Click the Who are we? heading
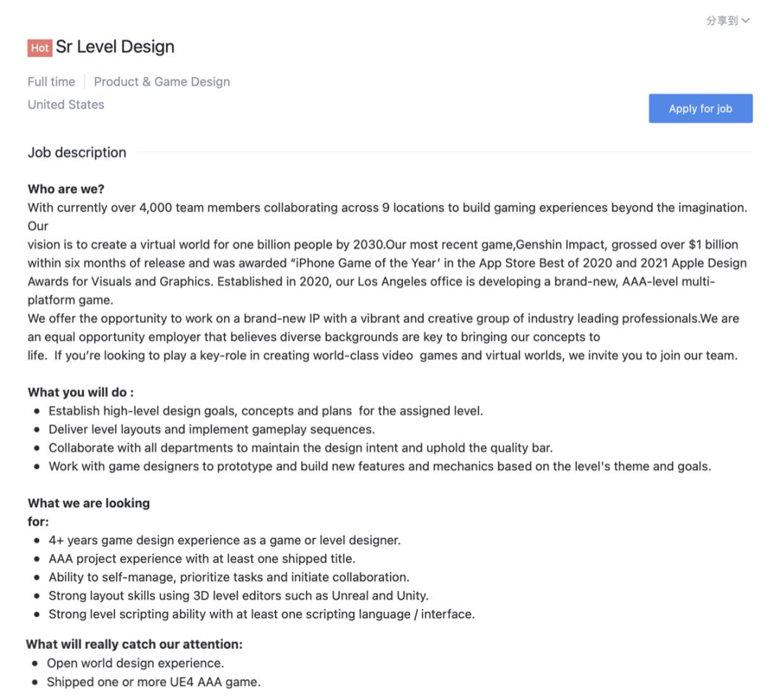Image resolution: width=780 pixels, height=700 pixels. point(66,189)
